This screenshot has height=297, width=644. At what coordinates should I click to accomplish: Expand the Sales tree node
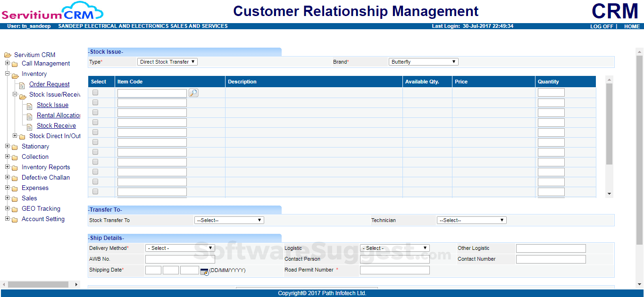(x=7, y=198)
